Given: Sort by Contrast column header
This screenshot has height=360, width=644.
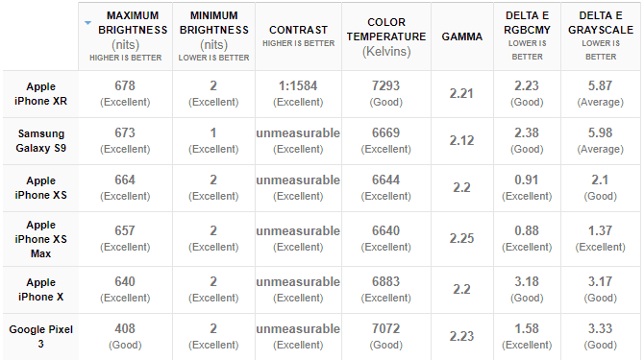Looking at the screenshot, I should 299,36.
